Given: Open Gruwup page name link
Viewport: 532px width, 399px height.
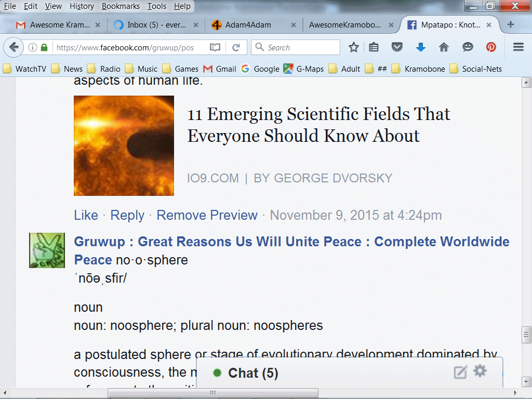Looking at the screenshot, I should click(x=292, y=250).
